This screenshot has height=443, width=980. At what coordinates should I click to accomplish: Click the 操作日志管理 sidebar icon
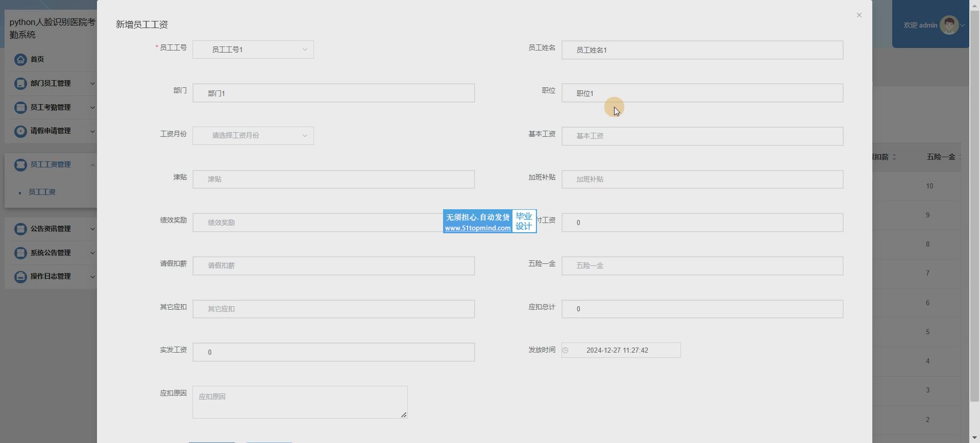click(x=20, y=277)
